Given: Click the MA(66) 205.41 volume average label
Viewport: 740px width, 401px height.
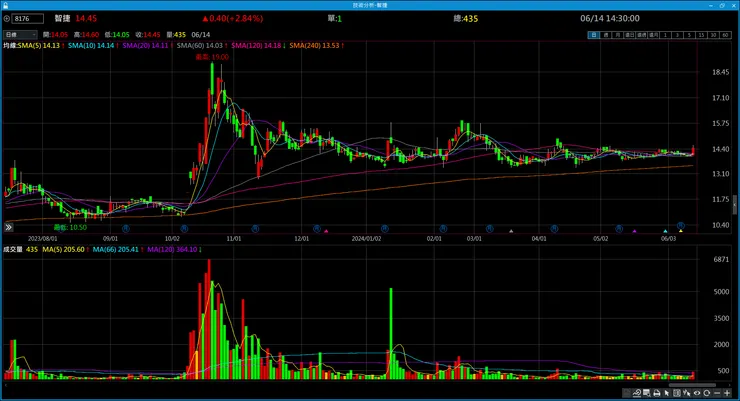Looking at the screenshot, I should point(118,249).
